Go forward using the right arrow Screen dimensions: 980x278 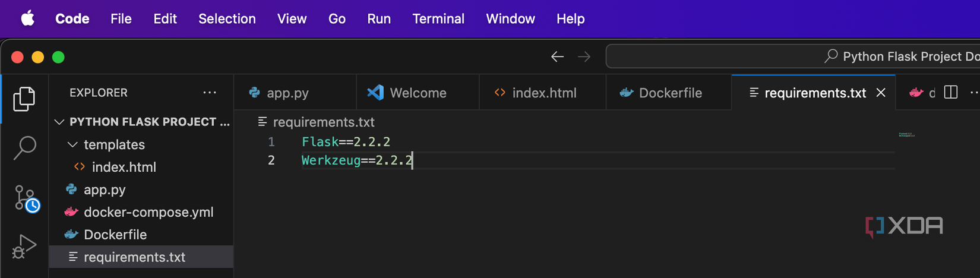coord(584,56)
